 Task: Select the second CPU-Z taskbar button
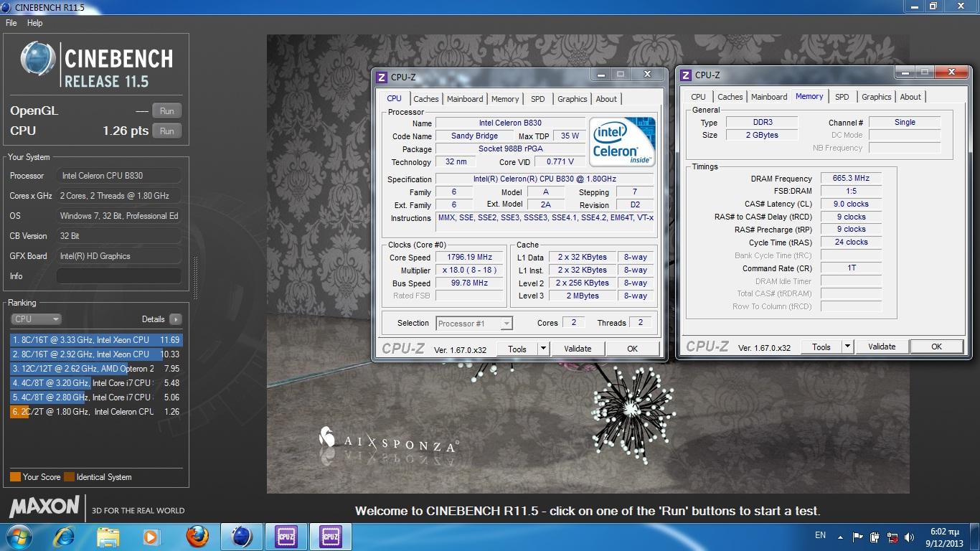click(331, 536)
